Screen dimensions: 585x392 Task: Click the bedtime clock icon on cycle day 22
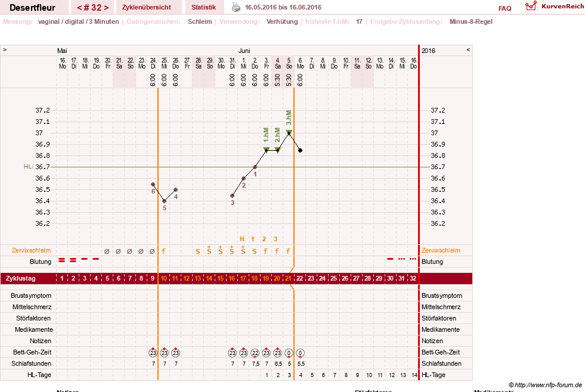coord(301,353)
